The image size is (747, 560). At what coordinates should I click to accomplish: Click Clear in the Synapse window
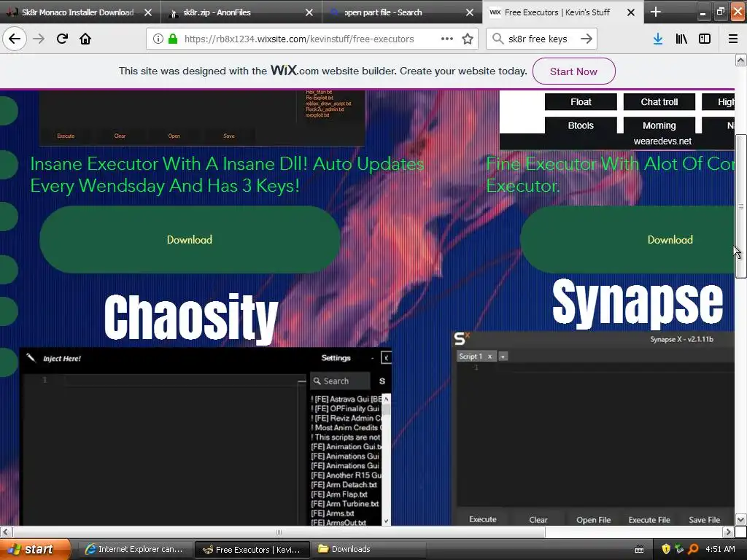coord(538,519)
